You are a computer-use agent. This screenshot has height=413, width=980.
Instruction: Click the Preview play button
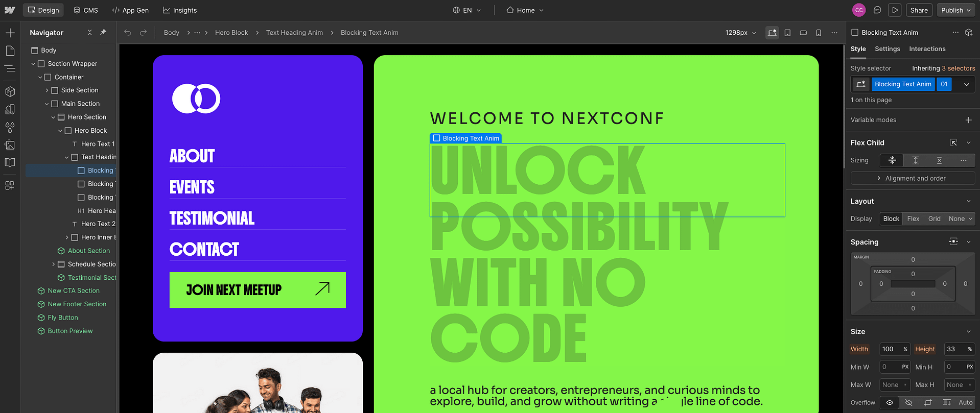coord(895,10)
